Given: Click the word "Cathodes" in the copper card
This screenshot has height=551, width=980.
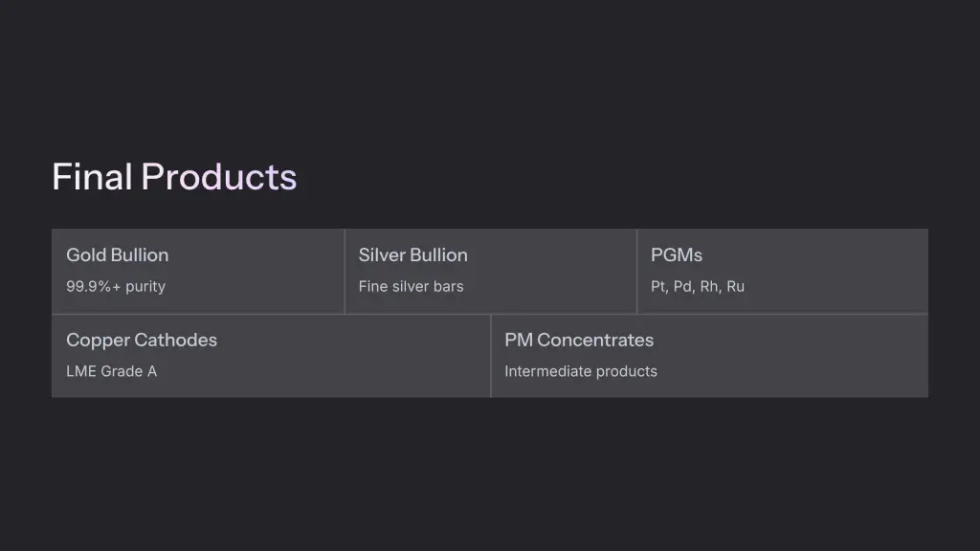Looking at the screenshot, I should pos(175,341).
